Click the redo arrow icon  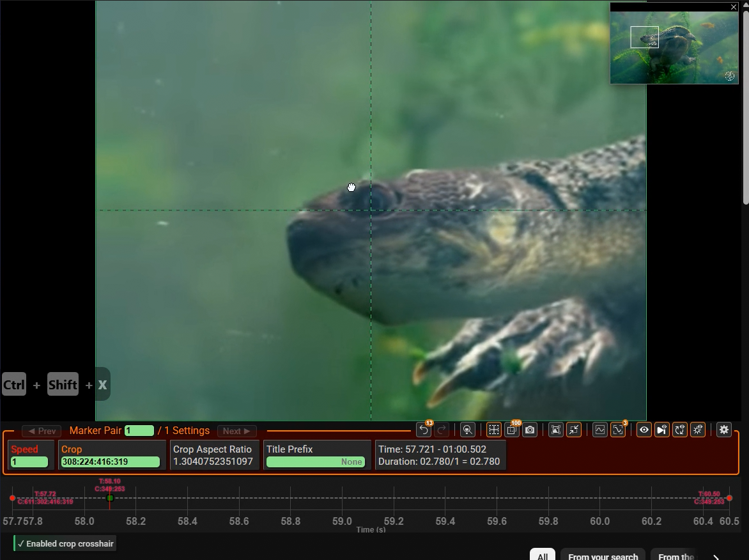point(442,430)
